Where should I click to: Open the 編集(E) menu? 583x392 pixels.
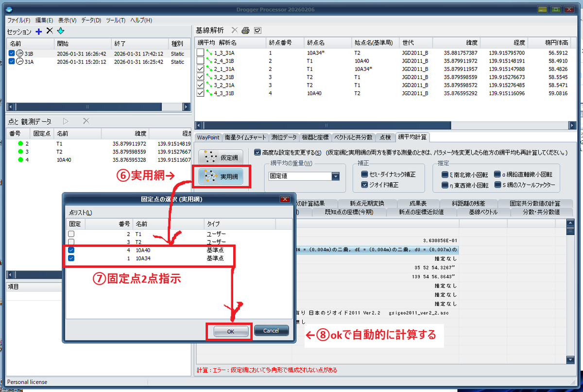click(x=44, y=20)
